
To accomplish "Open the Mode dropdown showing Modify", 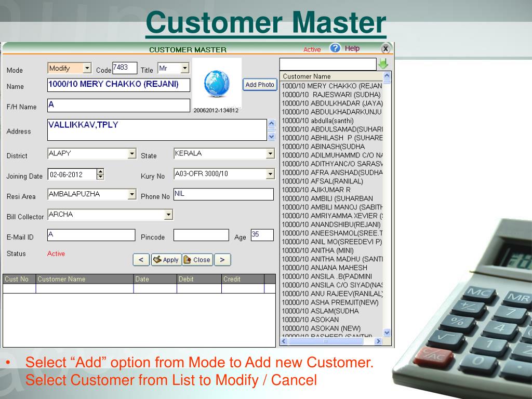I will coord(87,68).
